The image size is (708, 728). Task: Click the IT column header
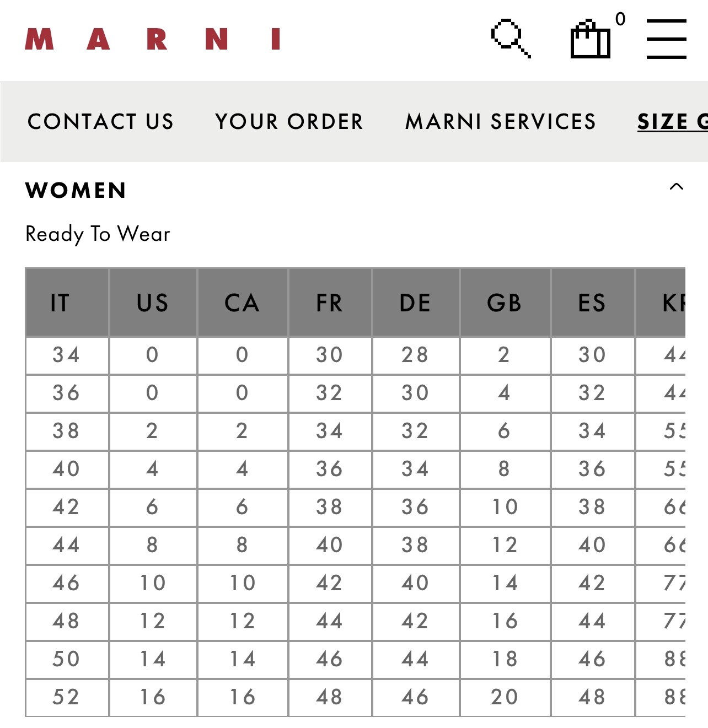67,303
